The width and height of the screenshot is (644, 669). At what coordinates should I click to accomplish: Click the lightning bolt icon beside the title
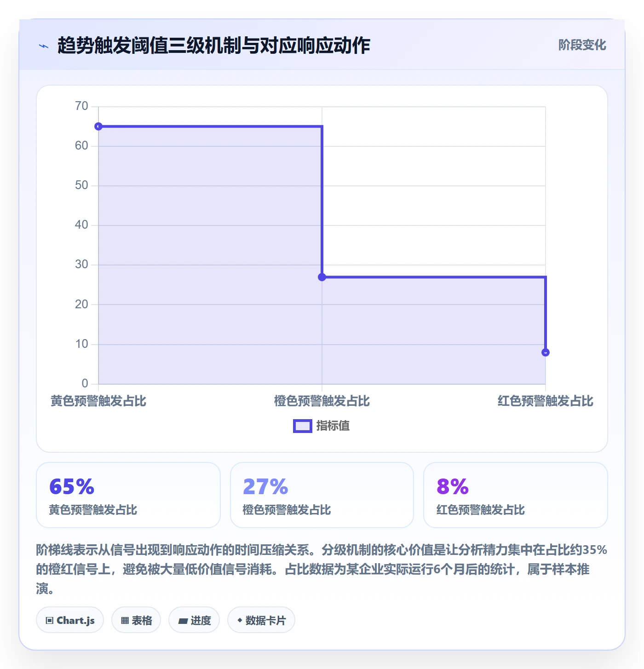point(44,46)
